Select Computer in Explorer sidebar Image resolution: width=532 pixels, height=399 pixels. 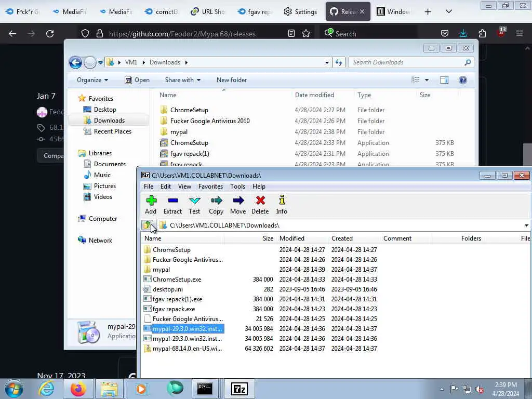102,219
